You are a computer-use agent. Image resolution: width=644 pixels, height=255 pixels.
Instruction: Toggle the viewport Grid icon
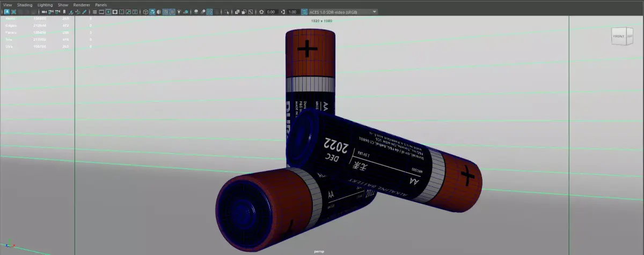point(94,12)
